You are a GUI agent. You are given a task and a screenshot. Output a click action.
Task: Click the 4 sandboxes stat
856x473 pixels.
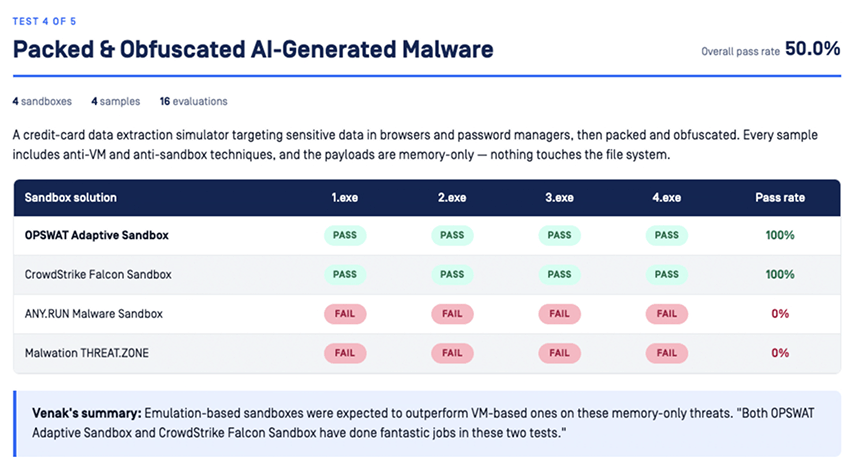pos(42,102)
